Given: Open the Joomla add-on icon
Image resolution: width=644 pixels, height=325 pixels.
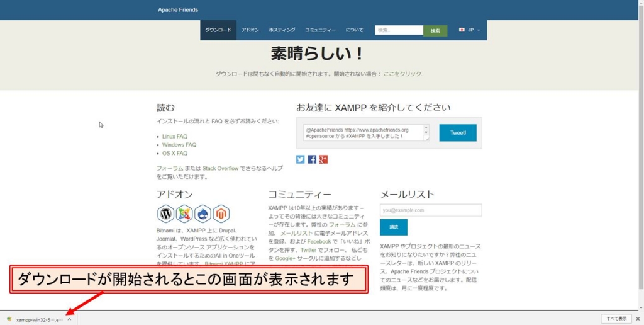Looking at the screenshot, I should [x=184, y=214].
